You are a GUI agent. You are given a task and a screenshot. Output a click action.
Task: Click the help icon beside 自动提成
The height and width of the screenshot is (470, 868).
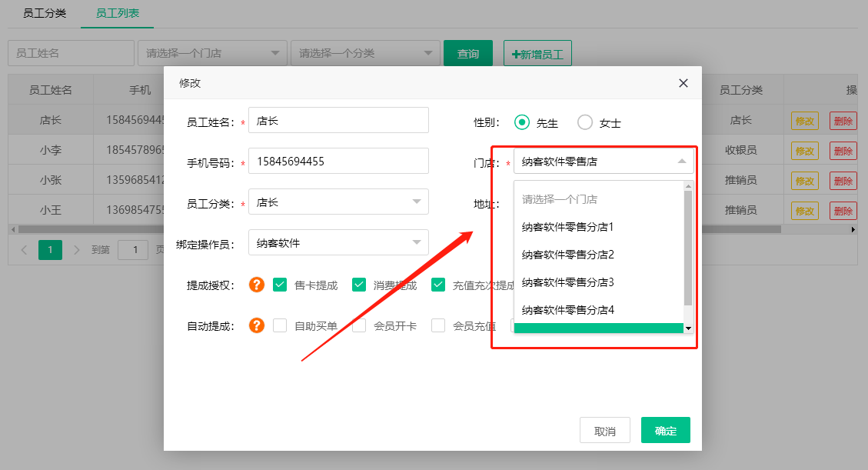point(257,325)
